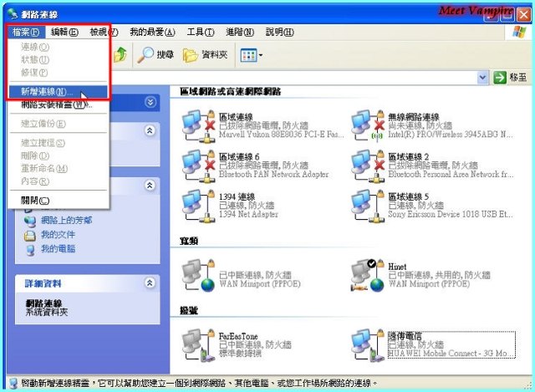
Task: Click the Up folder toolbar icon
Action: 120,54
